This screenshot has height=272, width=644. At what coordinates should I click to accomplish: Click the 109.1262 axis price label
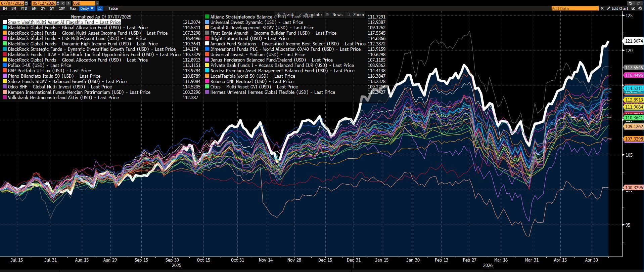[x=633, y=126]
